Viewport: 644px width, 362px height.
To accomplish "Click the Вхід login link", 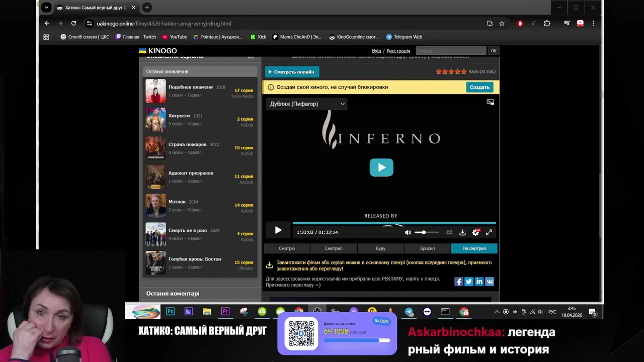I will click(x=376, y=51).
